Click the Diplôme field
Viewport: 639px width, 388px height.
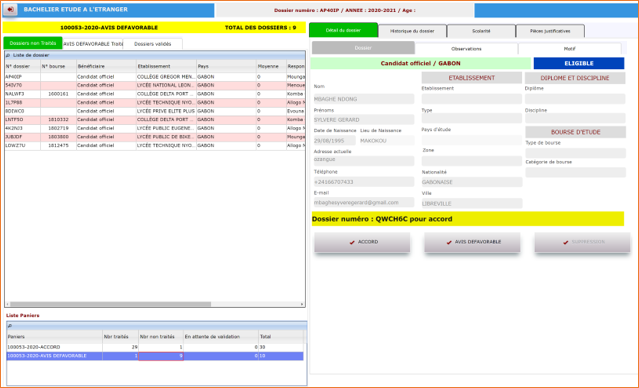click(x=575, y=99)
